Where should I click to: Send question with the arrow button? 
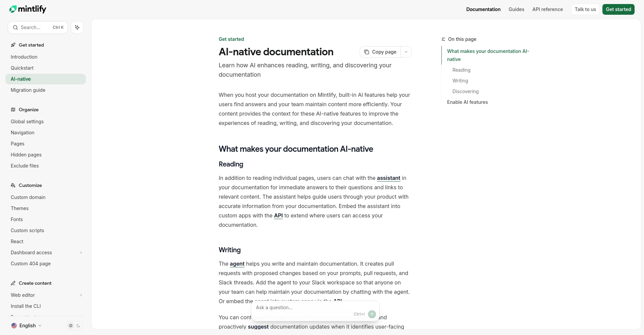[372, 314]
